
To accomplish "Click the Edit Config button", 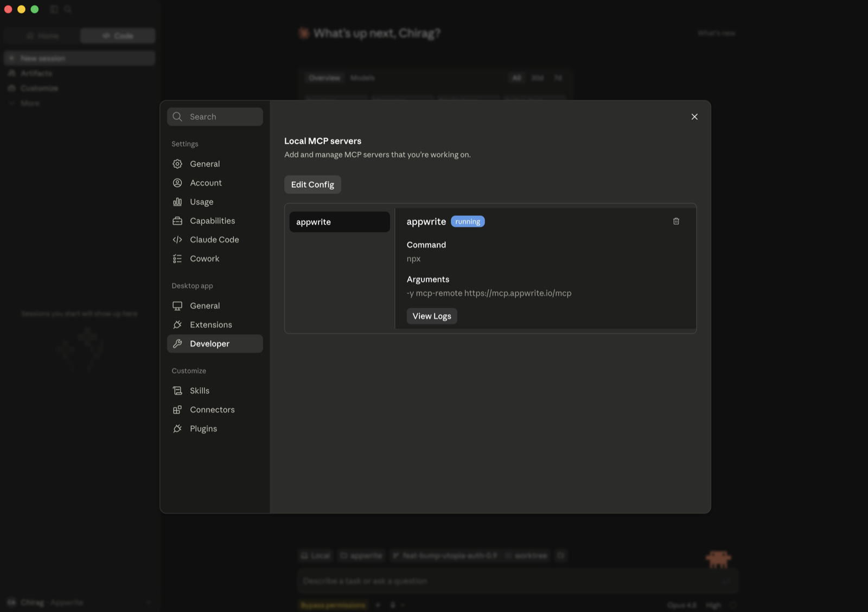I will pos(312,184).
